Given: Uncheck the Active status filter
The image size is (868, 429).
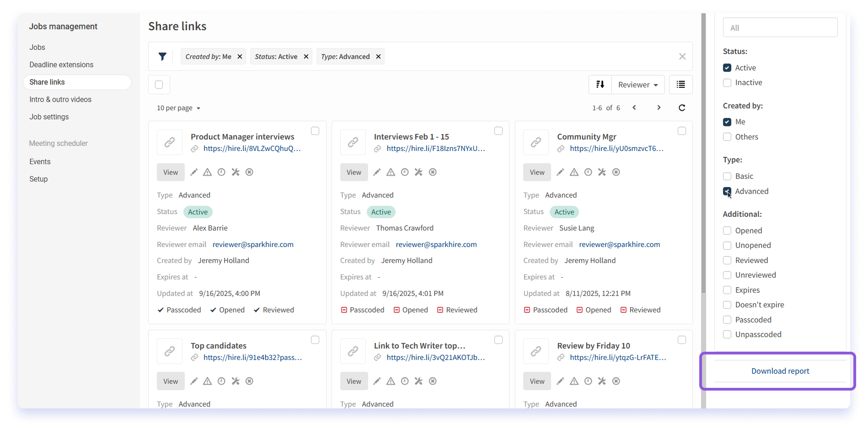Looking at the screenshot, I should 727,68.
